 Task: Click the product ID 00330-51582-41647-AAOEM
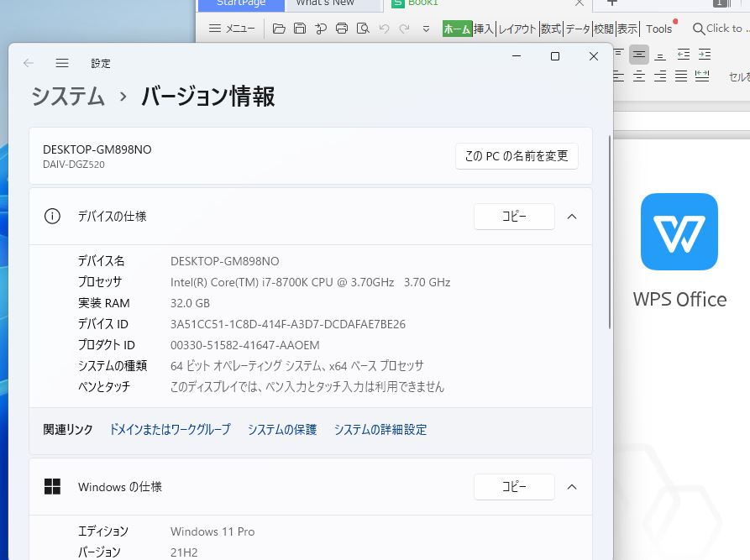[245, 345]
